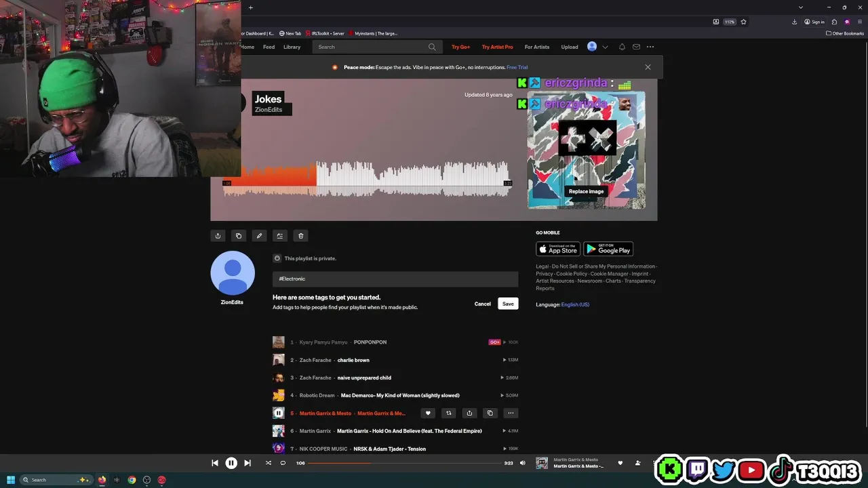868x488 pixels.
Task: Copy the playlist link icon
Action: (x=238, y=236)
